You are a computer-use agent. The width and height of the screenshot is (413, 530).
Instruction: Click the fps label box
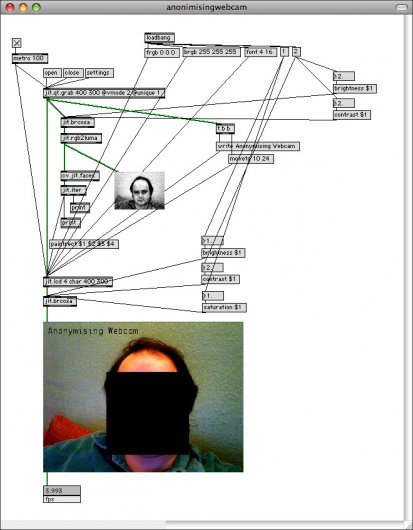62,499
